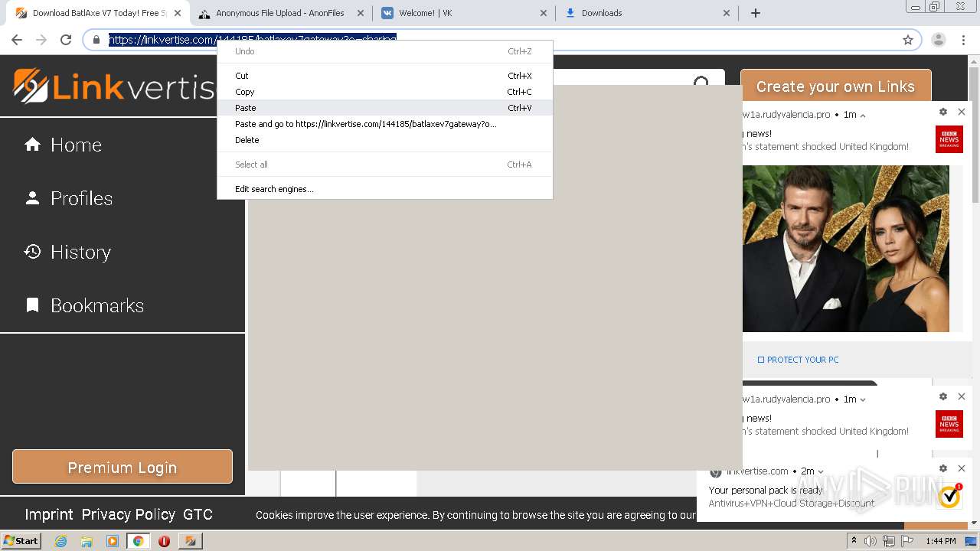Bookmark this page with the star icon
Viewport: 980px width, 551px height.
pyautogui.click(x=908, y=40)
